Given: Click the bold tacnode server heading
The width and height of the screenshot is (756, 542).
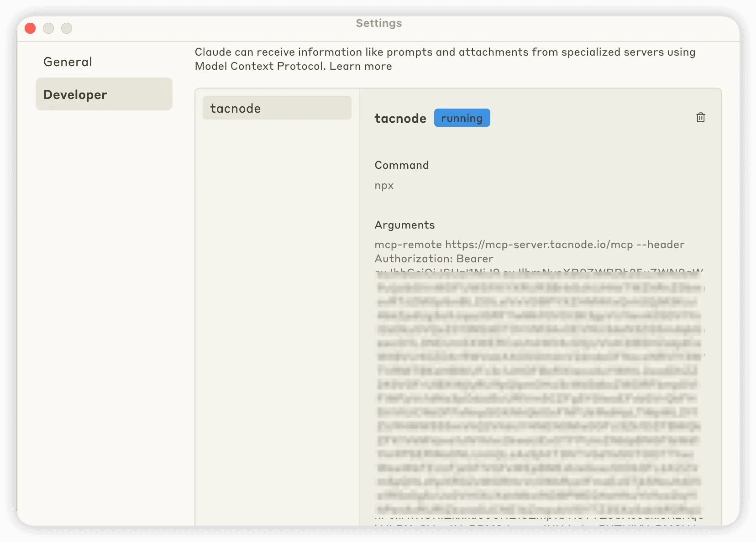Looking at the screenshot, I should coord(400,119).
